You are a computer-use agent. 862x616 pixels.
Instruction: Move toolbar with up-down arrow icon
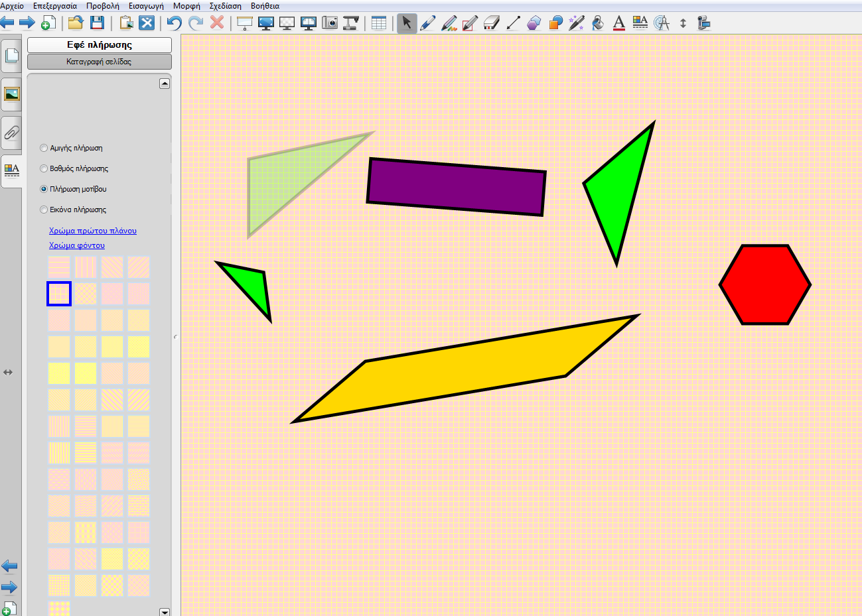pyautogui.click(x=683, y=23)
